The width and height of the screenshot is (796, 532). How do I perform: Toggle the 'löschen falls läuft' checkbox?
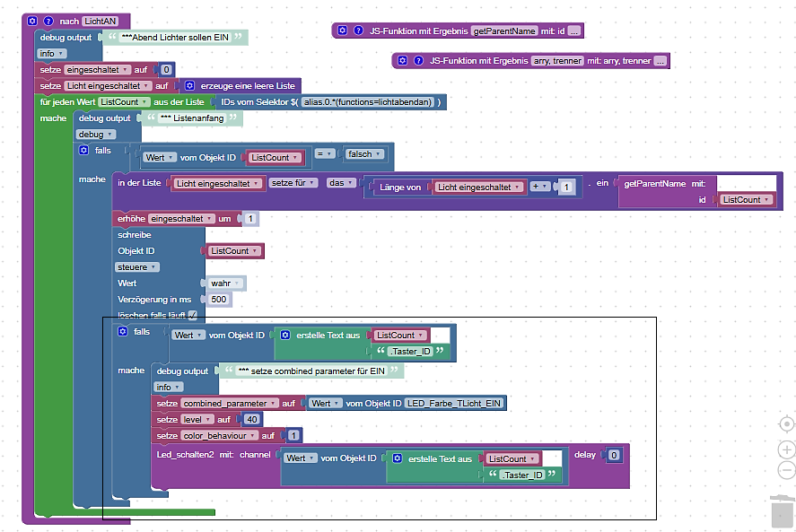[x=192, y=315]
